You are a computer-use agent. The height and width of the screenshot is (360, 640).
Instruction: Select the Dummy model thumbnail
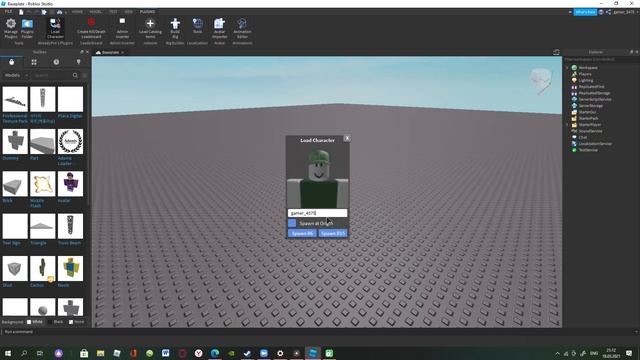pyautogui.click(x=15, y=142)
